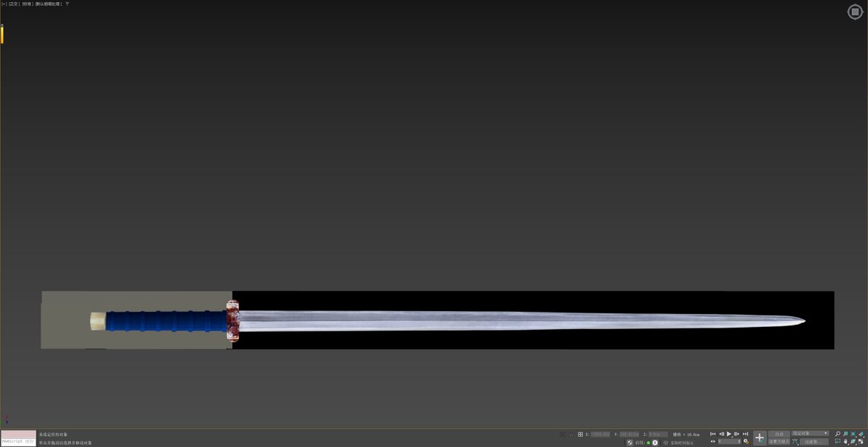The image size is (868, 447).
Task: Click the default in/out tangents icon
Action: (795, 441)
